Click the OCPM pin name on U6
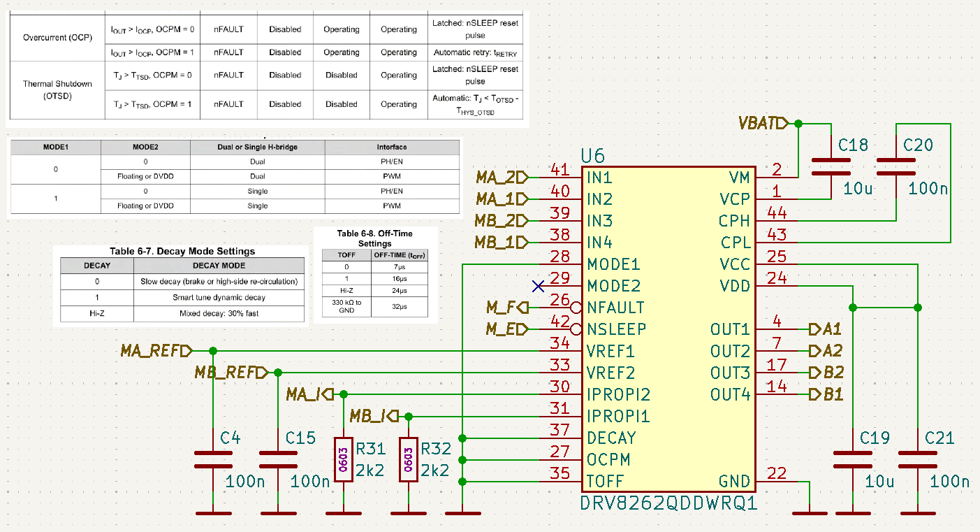 point(608,459)
